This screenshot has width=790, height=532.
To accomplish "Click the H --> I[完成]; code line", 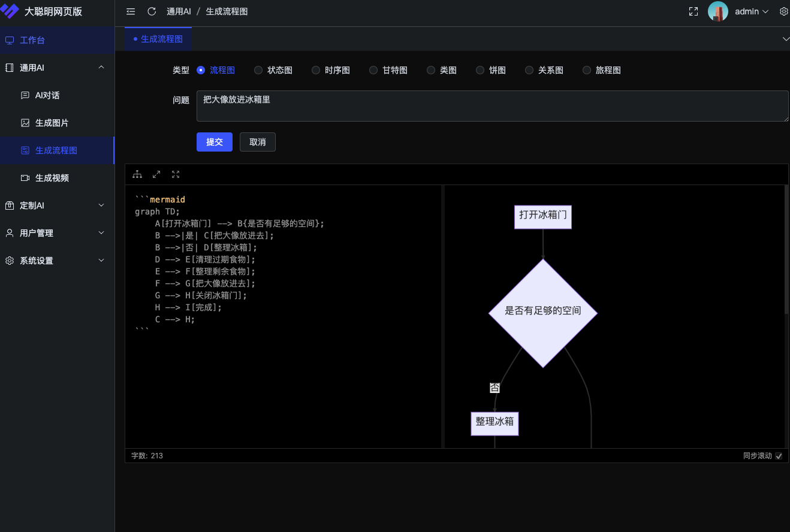I will [x=188, y=307].
